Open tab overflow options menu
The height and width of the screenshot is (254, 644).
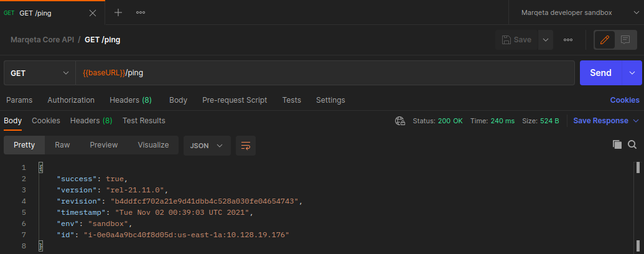[x=141, y=12]
